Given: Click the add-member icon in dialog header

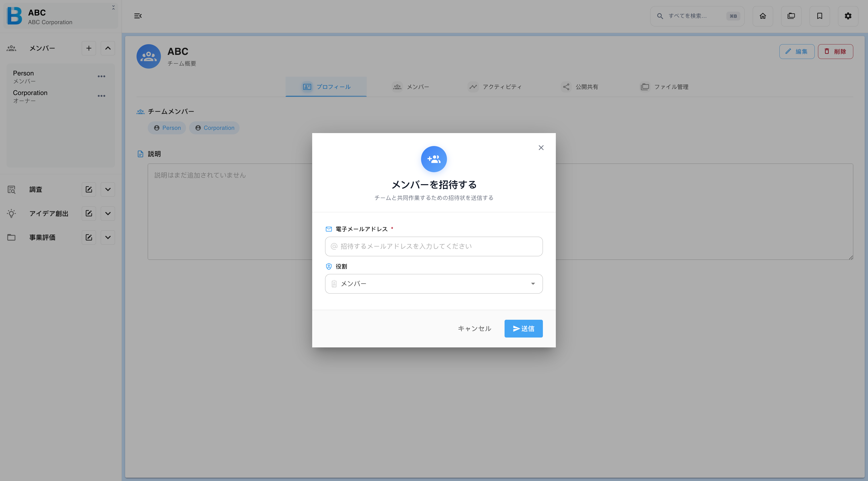Looking at the screenshot, I should pyautogui.click(x=434, y=159).
